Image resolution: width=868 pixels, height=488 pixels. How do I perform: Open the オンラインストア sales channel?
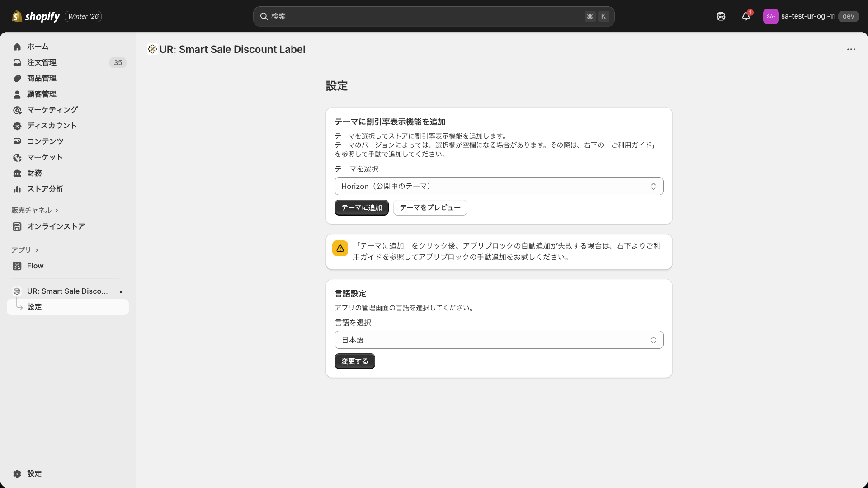pos(55,226)
